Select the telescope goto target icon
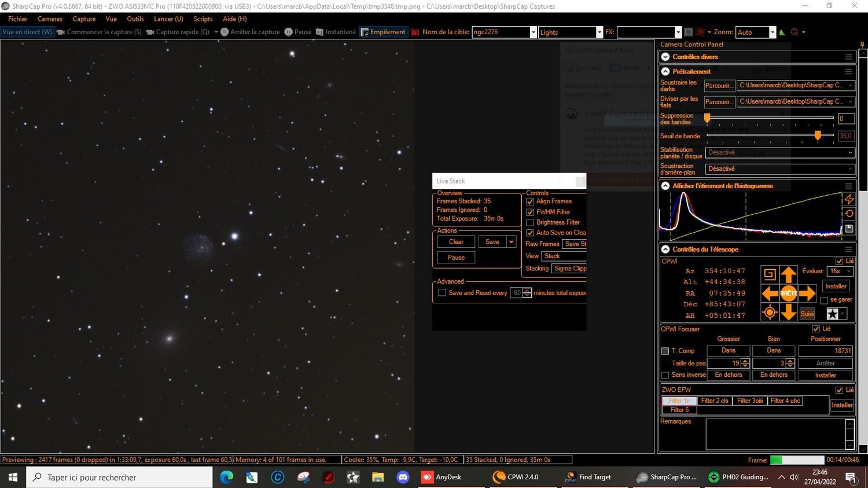The width and height of the screenshot is (868, 488). click(x=770, y=312)
